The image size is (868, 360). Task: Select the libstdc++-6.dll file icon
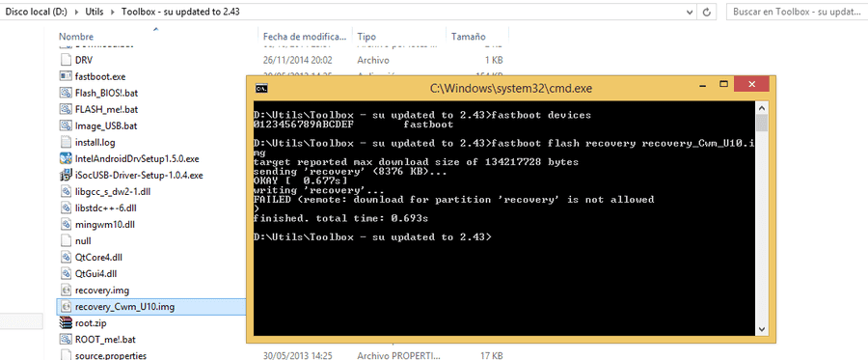[66, 208]
